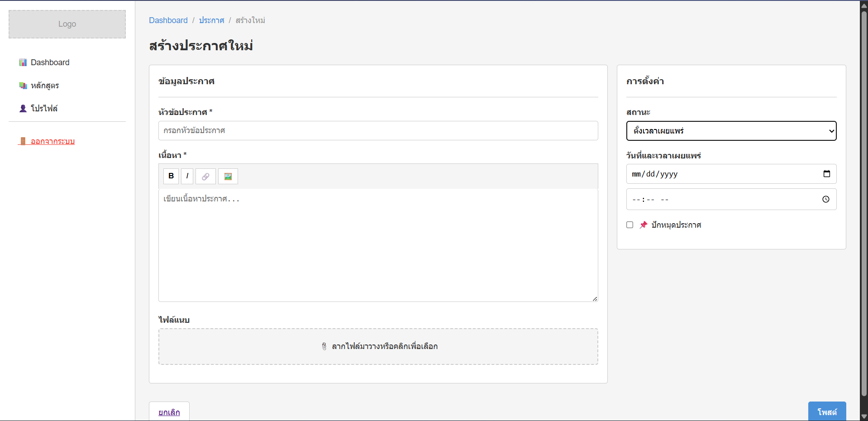Enable the ปักหมุดประกาศ checkbox

tap(630, 225)
